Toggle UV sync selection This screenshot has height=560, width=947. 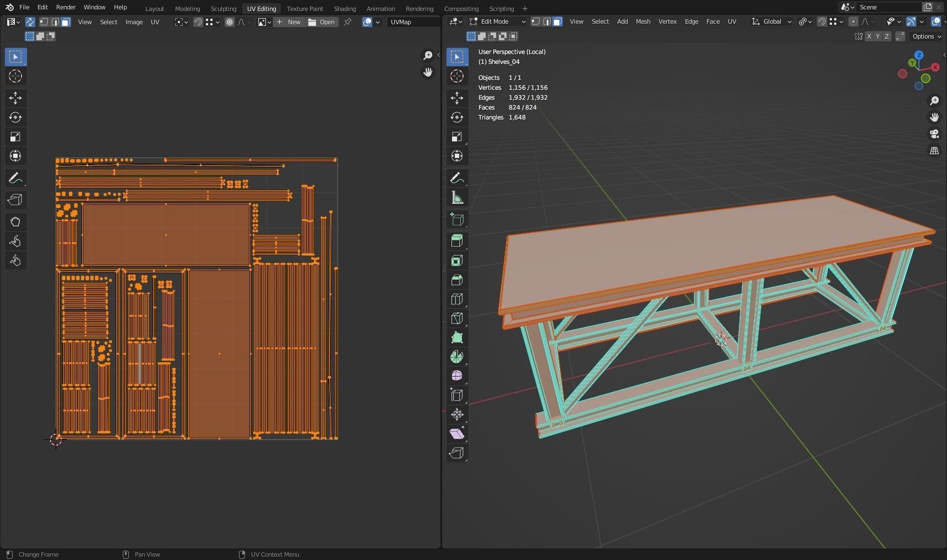click(30, 22)
